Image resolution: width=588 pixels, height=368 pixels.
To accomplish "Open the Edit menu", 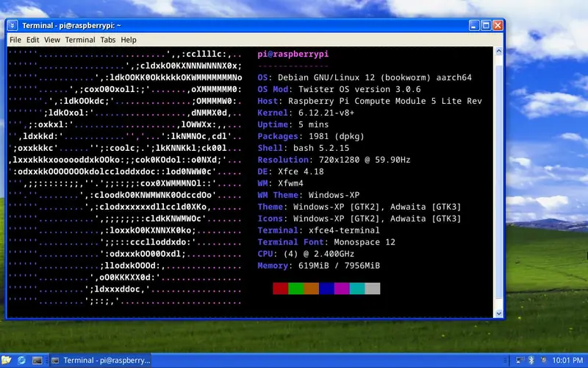I will [x=32, y=40].
